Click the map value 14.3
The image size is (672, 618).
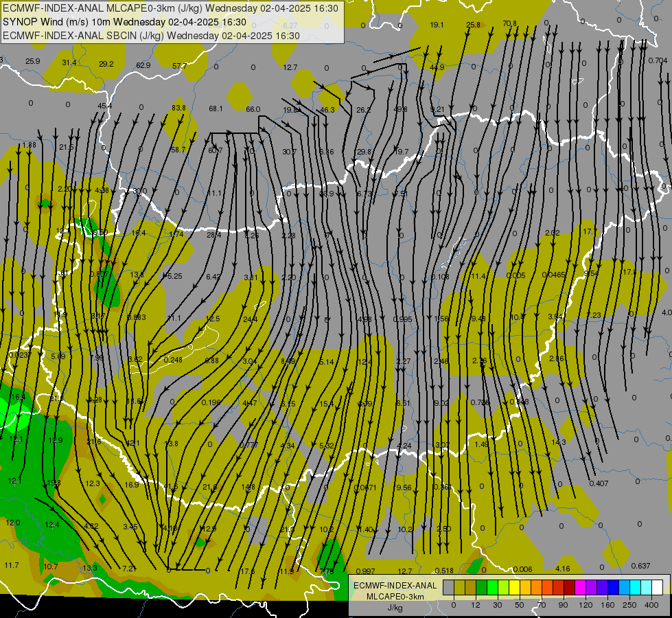pos(559,442)
